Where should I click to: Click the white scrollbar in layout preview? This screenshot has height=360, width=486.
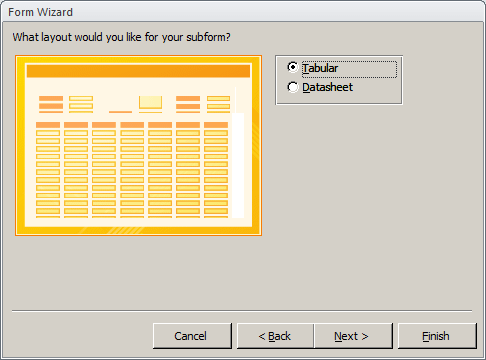tap(238, 165)
